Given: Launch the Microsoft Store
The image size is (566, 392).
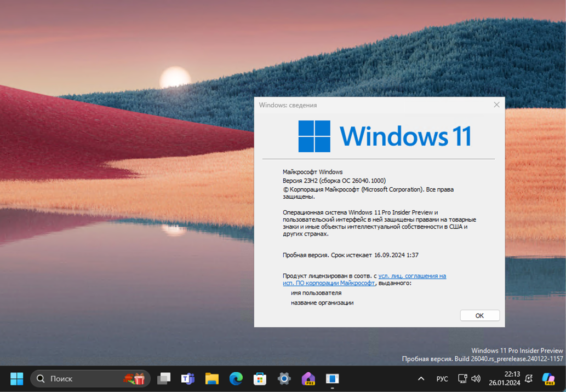Looking at the screenshot, I should pos(260,378).
